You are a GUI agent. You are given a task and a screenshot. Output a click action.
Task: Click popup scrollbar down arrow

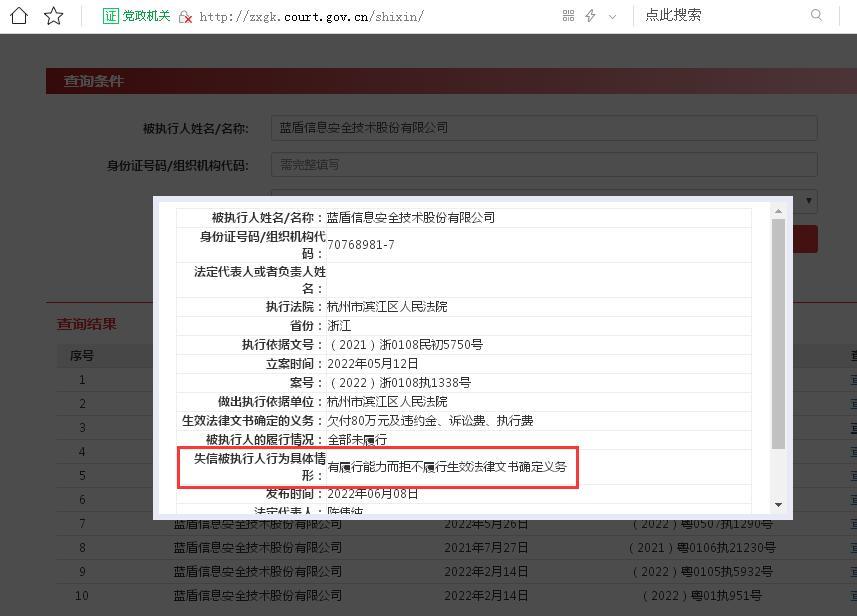click(x=778, y=504)
